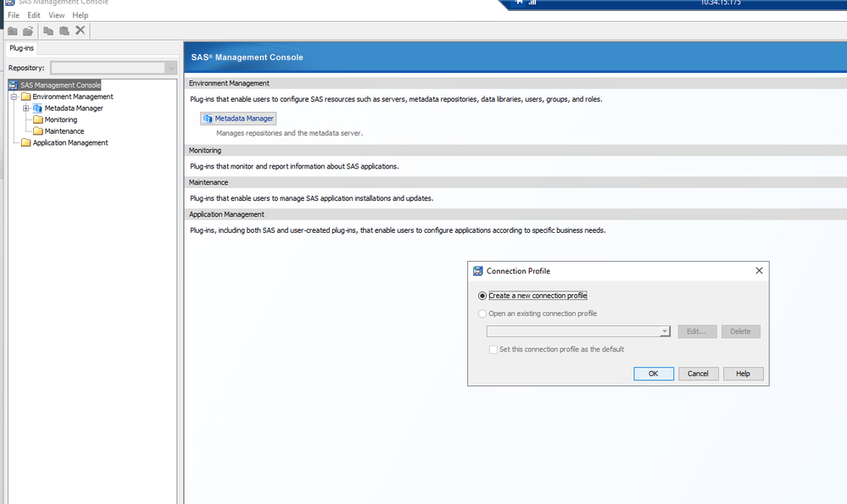Screen dimensions: 847x504
Task: Click the Application Management folder icon in the tree
Action: [x=26, y=142]
